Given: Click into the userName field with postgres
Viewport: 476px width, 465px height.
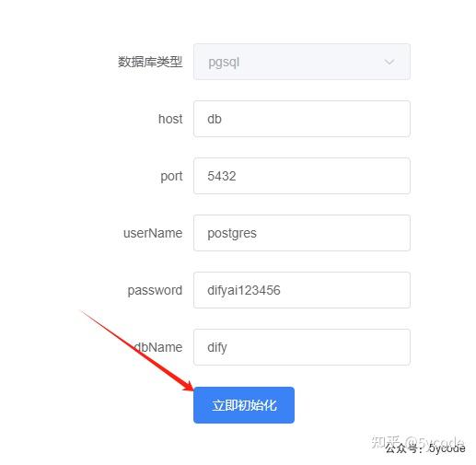Looking at the screenshot, I should coord(302,233).
